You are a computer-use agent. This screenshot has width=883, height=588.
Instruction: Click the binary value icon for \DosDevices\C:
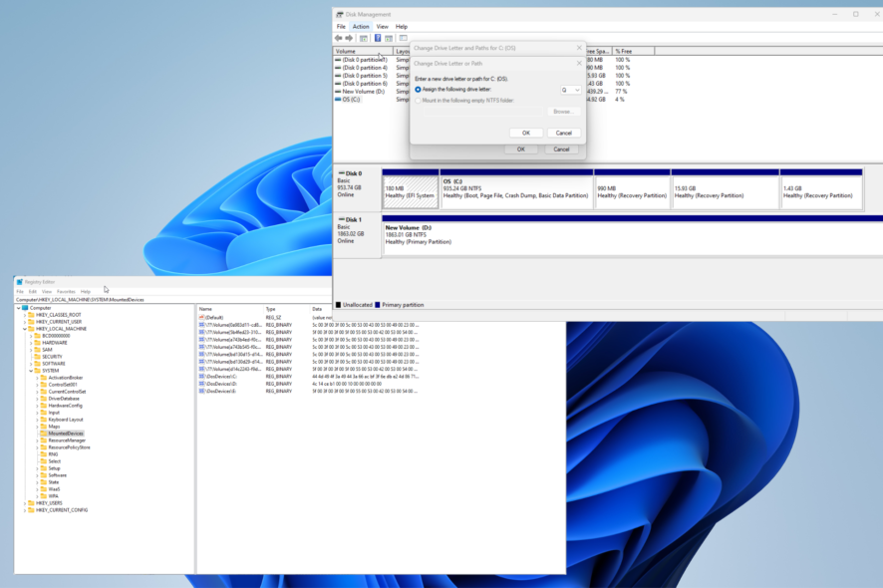(x=201, y=377)
